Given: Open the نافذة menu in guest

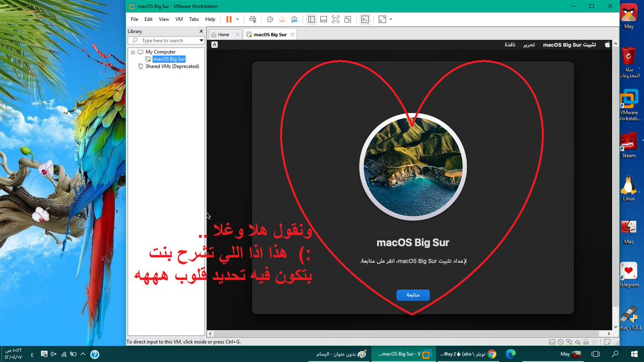Looking at the screenshot, I should coord(510,45).
